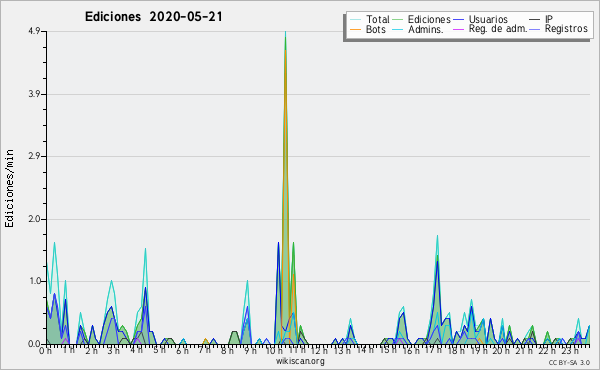The height and width of the screenshot is (370, 600).
Task: Click the cyan Total legend line swatch
Action: (355, 20)
